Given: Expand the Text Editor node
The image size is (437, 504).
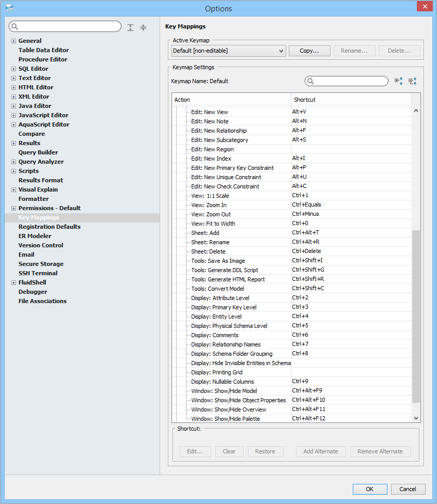Looking at the screenshot, I should (x=13, y=78).
